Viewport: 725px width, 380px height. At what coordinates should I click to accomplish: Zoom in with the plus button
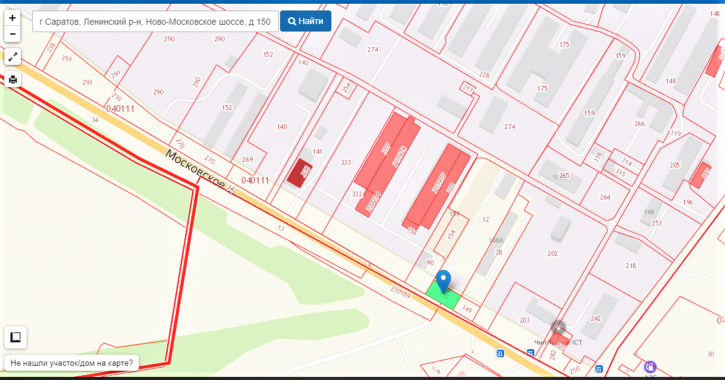tap(12, 18)
